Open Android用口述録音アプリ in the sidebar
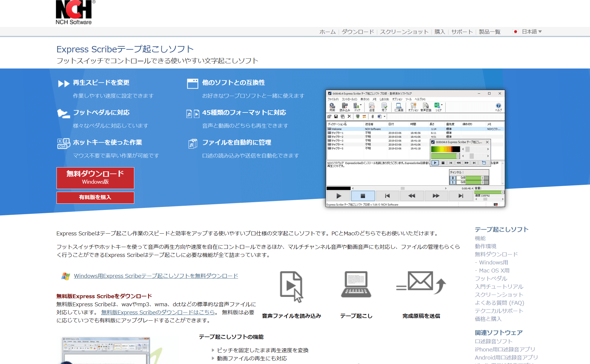The width and height of the screenshot is (590, 364). pos(506,357)
